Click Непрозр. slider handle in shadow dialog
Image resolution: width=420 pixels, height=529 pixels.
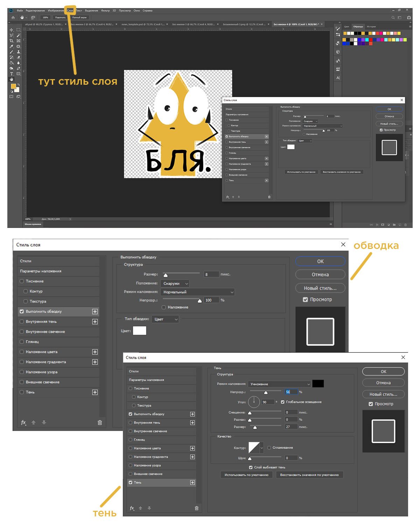(266, 392)
